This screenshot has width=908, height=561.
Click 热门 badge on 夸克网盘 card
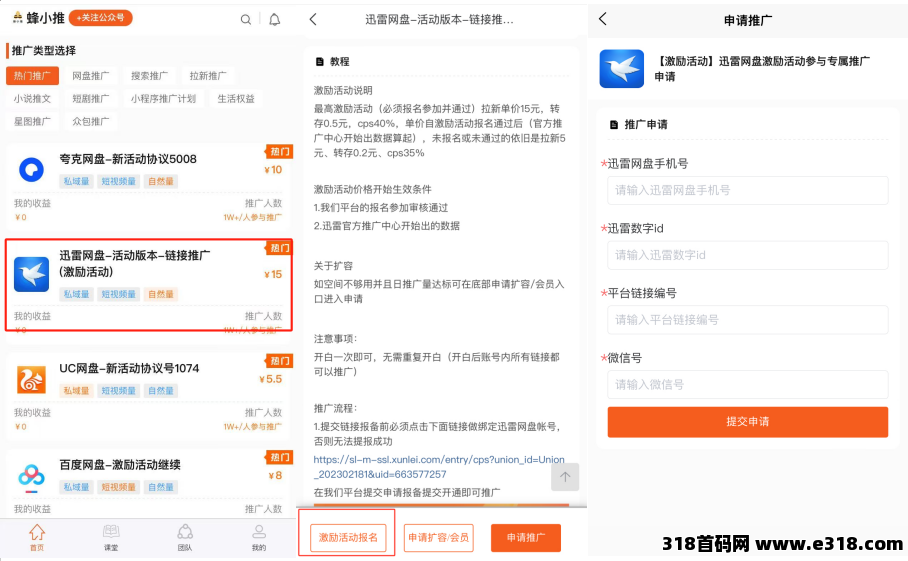[279, 152]
